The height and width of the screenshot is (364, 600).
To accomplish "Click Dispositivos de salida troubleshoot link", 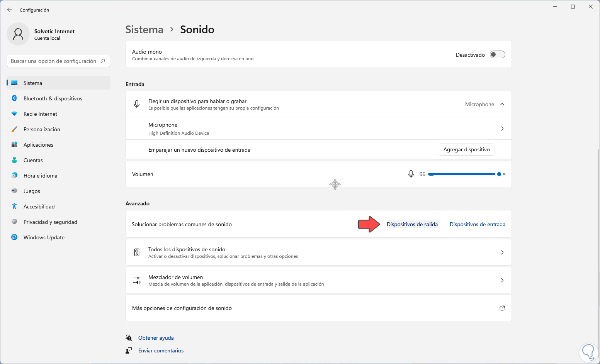I will coord(412,224).
